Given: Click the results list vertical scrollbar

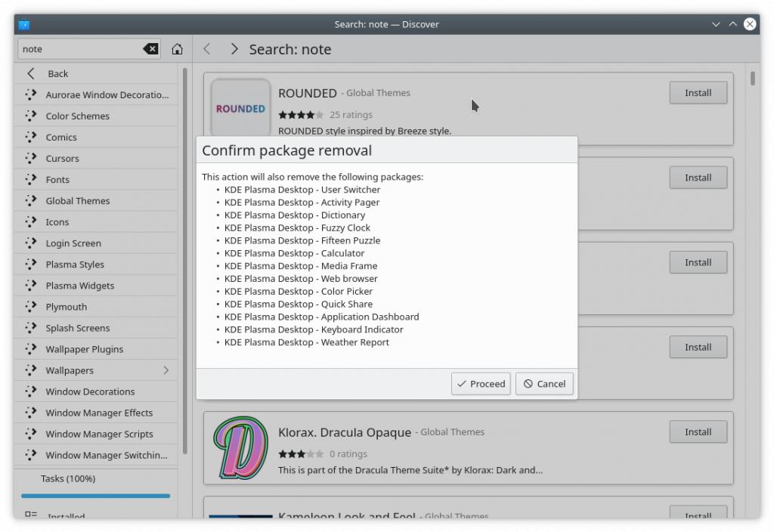Looking at the screenshot, I should point(752,79).
